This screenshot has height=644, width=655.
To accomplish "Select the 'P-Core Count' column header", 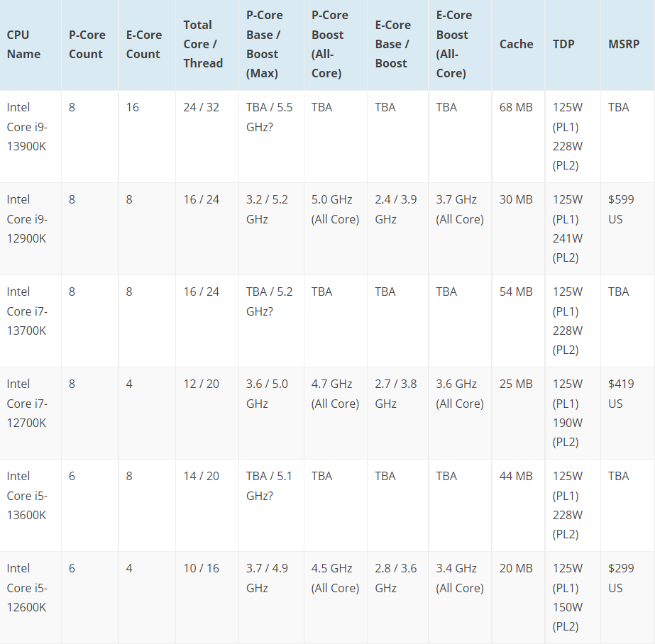I will point(87,44).
